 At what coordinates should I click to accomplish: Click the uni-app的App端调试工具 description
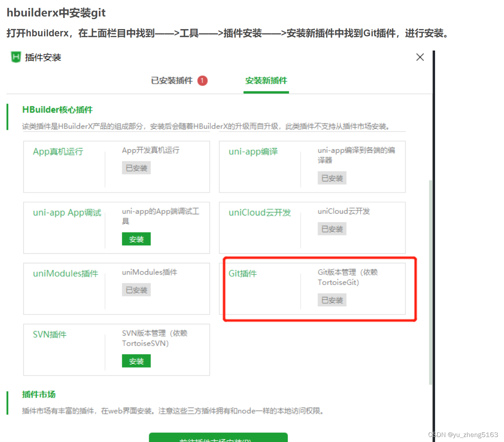click(x=160, y=216)
